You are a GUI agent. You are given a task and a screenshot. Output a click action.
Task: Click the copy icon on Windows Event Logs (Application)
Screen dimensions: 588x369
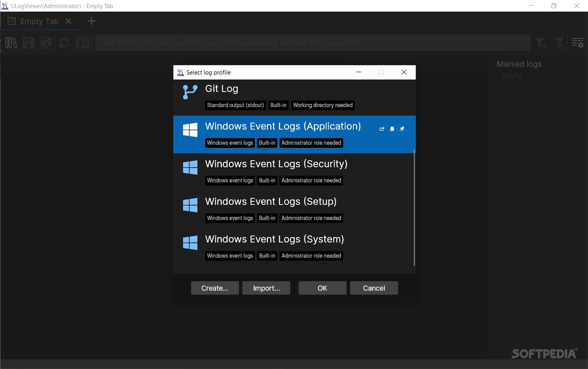(392, 129)
